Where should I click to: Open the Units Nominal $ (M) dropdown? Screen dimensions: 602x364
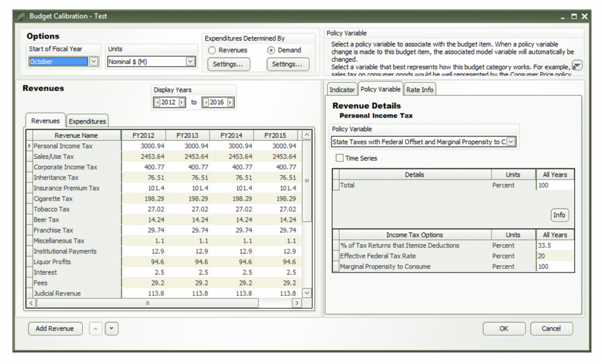tap(190, 61)
